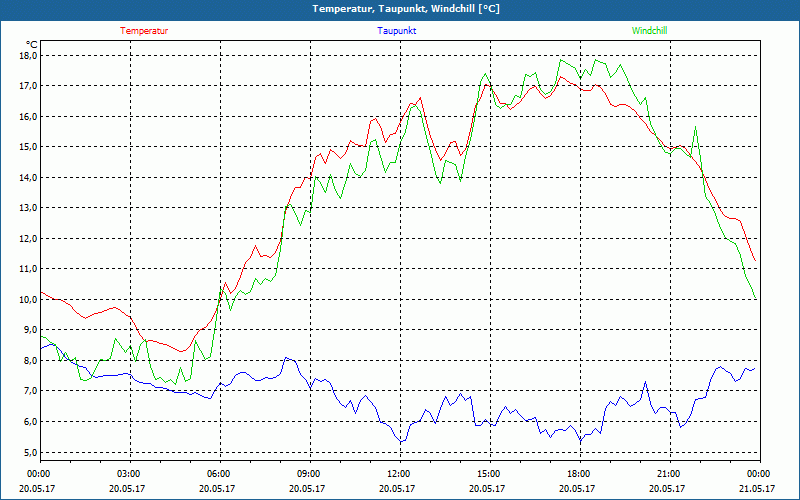This screenshot has height=500, width=800.
Task: Click the 15:00 time axis label
Action: (x=490, y=474)
